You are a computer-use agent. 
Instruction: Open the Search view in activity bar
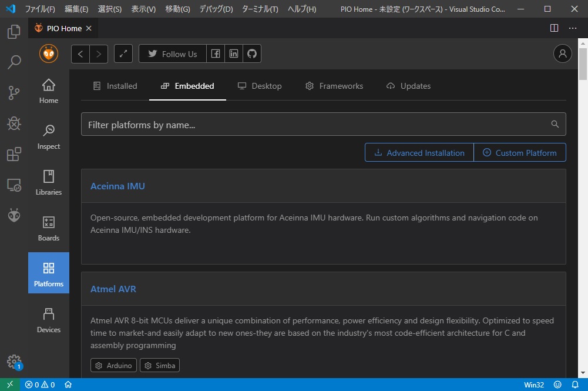click(x=14, y=62)
